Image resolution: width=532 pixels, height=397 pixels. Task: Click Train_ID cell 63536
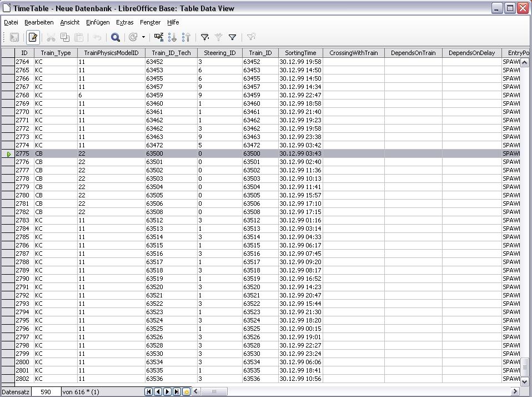(260, 379)
